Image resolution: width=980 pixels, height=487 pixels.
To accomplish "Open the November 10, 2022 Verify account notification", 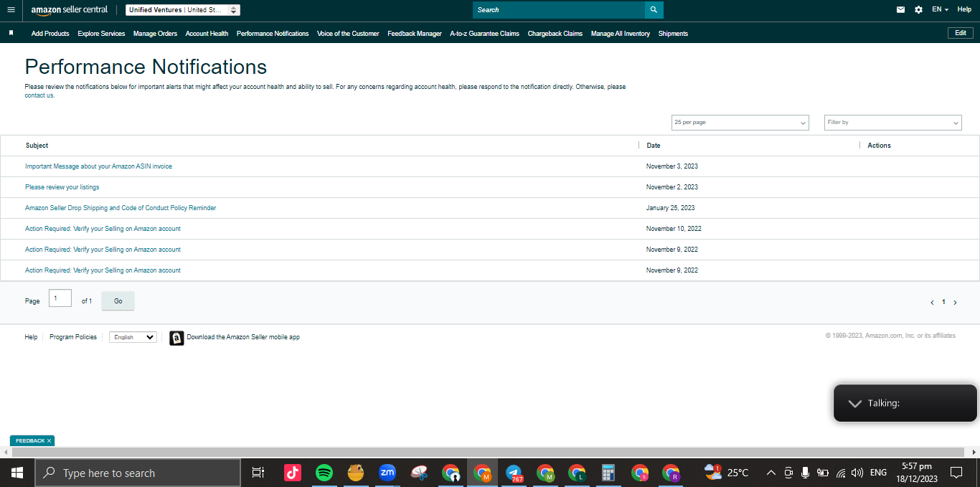I will coord(103,229).
